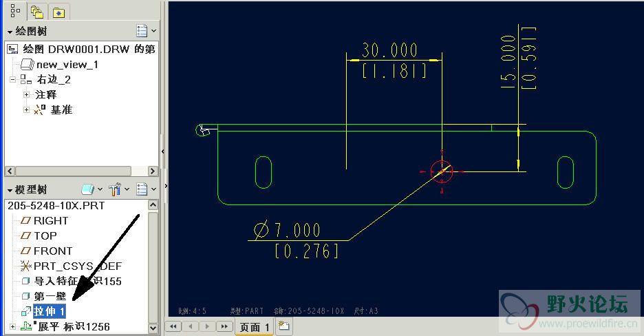
Task: Select the 页面 1 sheet tab
Action: [255, 327]
